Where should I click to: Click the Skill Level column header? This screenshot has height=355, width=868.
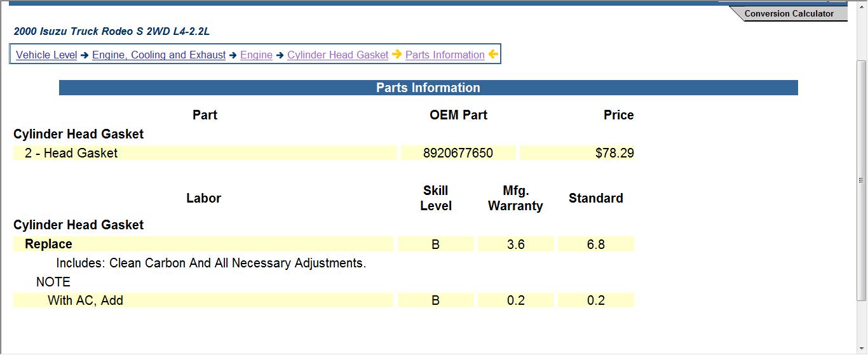click(x=436, y=198)
